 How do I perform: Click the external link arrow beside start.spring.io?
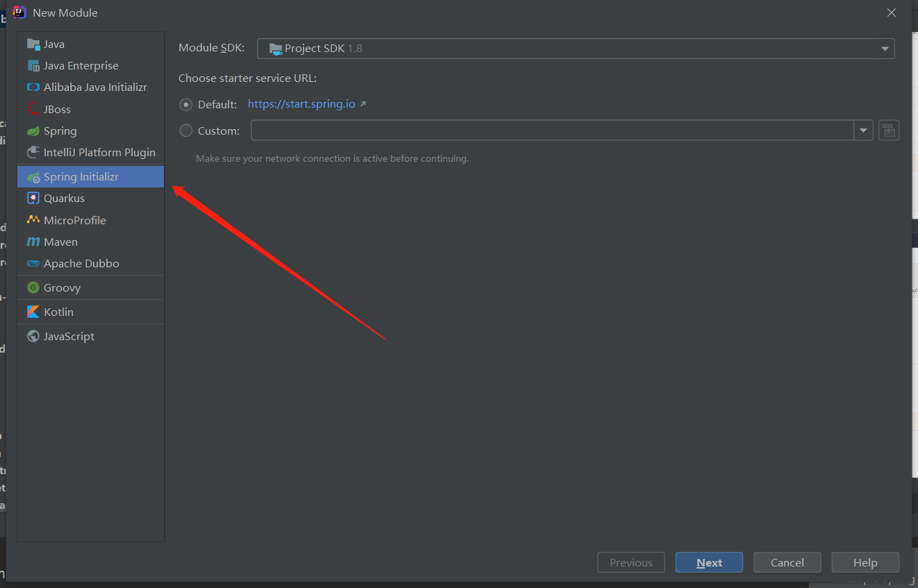[362, 104]
